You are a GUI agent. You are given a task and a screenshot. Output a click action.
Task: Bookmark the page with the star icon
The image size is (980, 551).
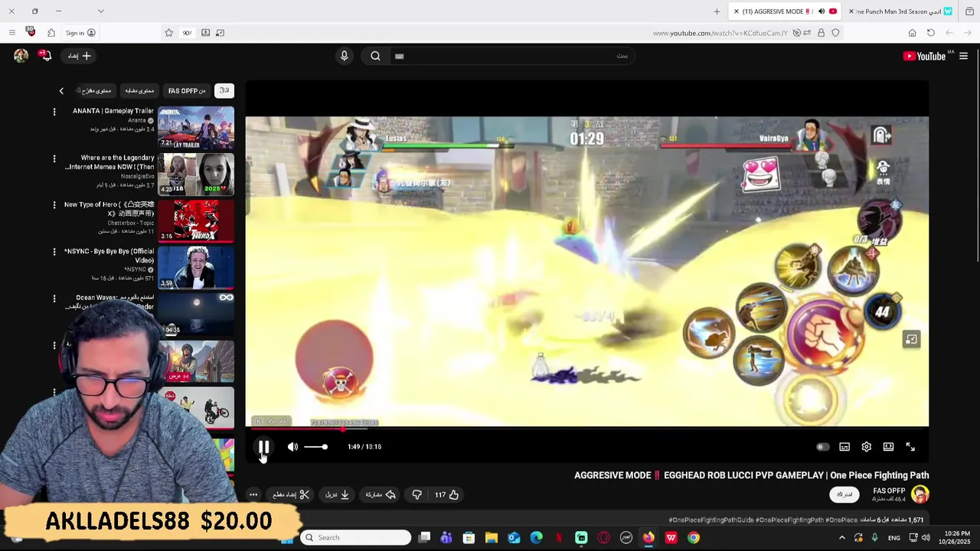(x=168, y=33)
